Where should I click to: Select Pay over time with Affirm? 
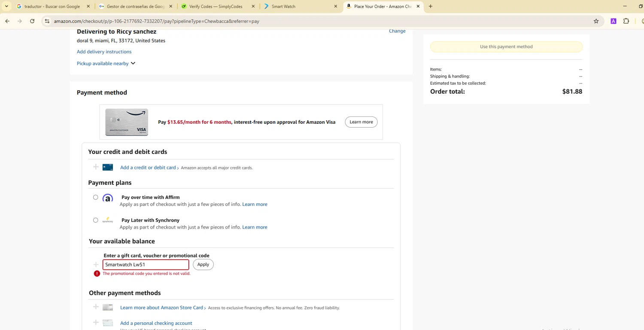click(95, 197)
